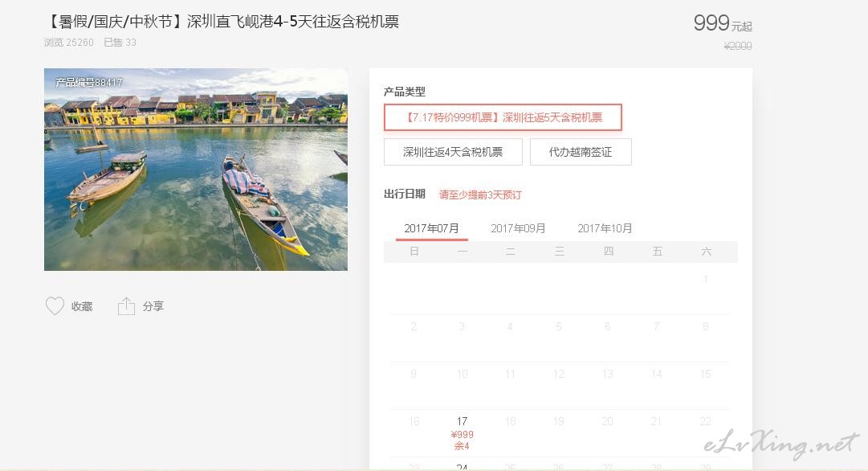Click the 浏览 25260 view count
Viewport: 868px width, 471px height.
[x=68, y=43]
